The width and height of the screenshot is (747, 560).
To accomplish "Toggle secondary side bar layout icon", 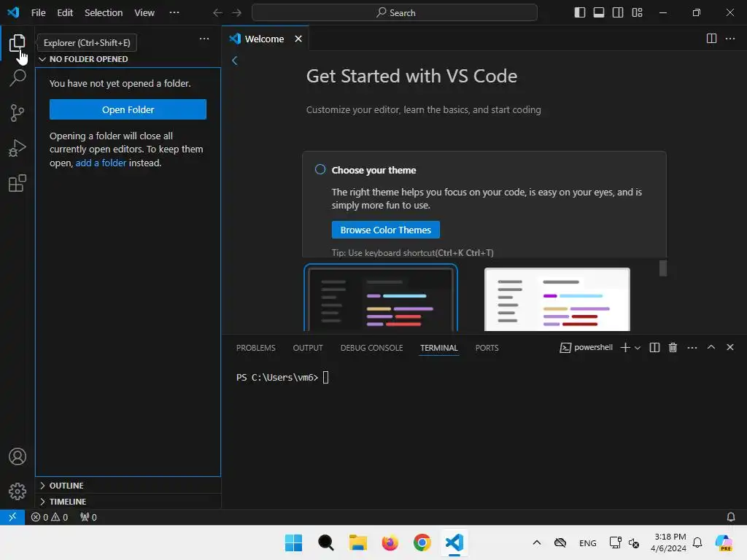I will pyautogui.click(x=618, y=12).
